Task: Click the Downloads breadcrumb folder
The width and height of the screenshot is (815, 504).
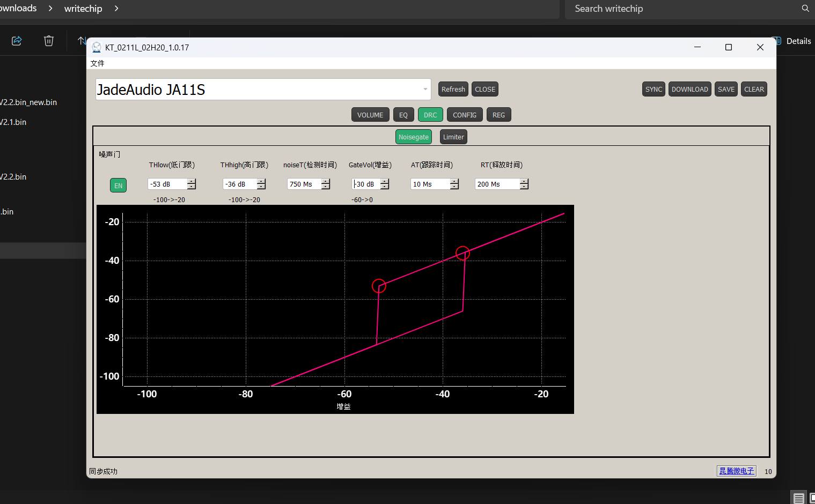Action: point(18,8)
